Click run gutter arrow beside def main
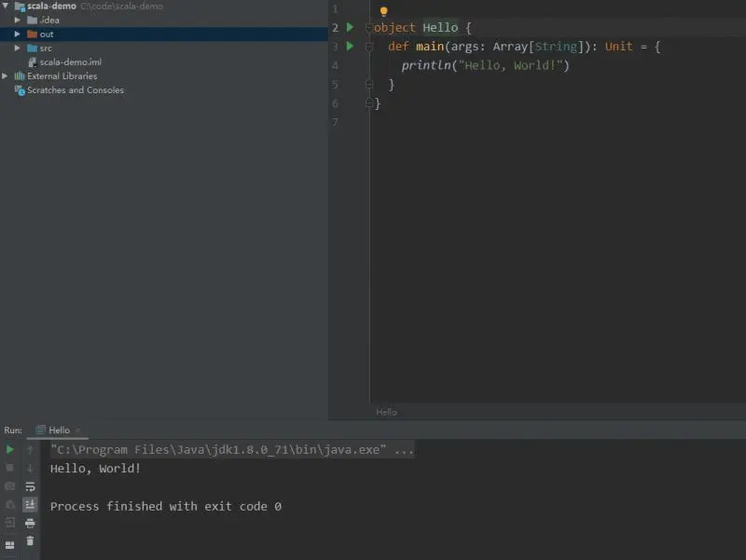 pyautogui.click(x=351, y=46)
